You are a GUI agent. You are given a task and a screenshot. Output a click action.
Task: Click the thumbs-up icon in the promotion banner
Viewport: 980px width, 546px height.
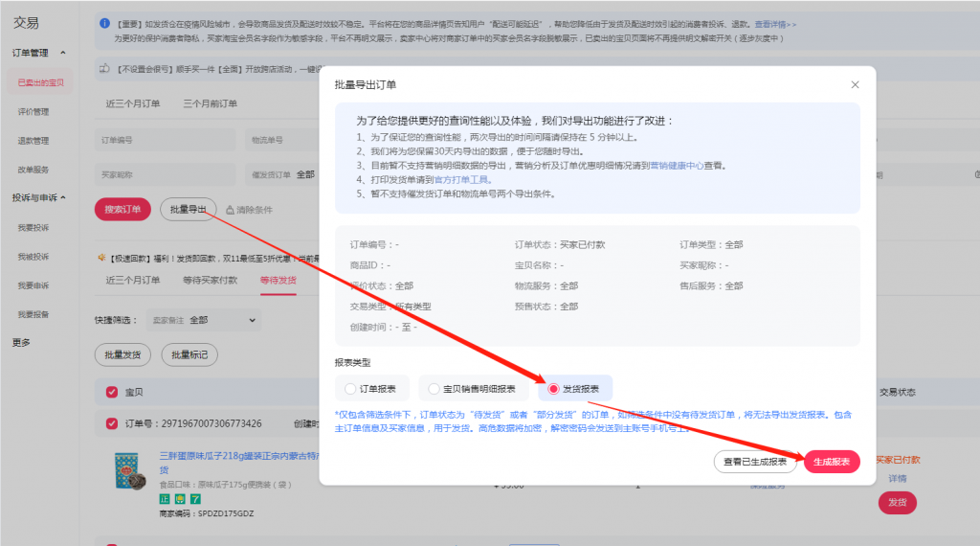pos(105,68)
